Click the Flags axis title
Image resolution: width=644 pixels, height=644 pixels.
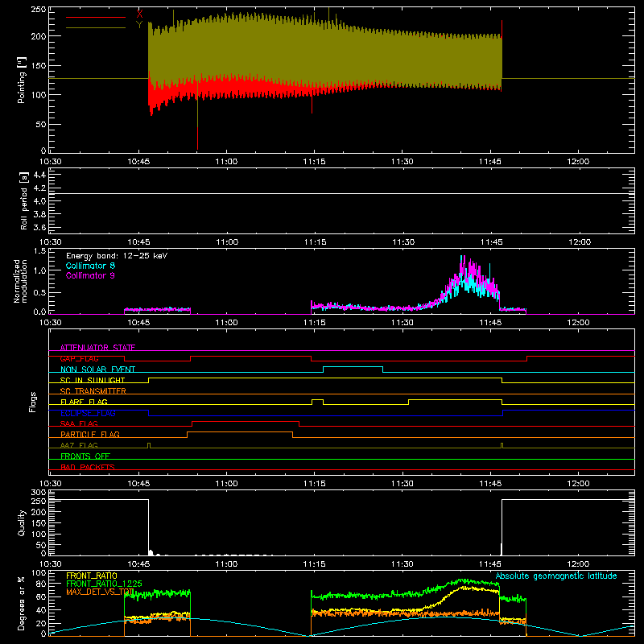(x=32, y=402)
